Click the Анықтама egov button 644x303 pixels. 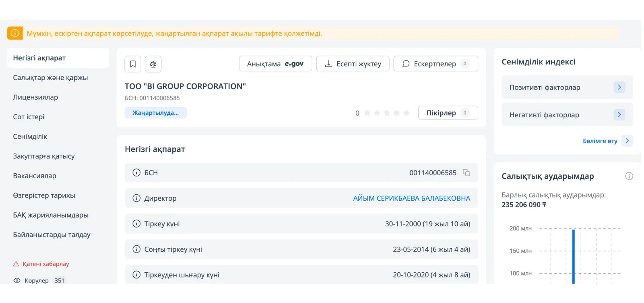tap(275, 64)
